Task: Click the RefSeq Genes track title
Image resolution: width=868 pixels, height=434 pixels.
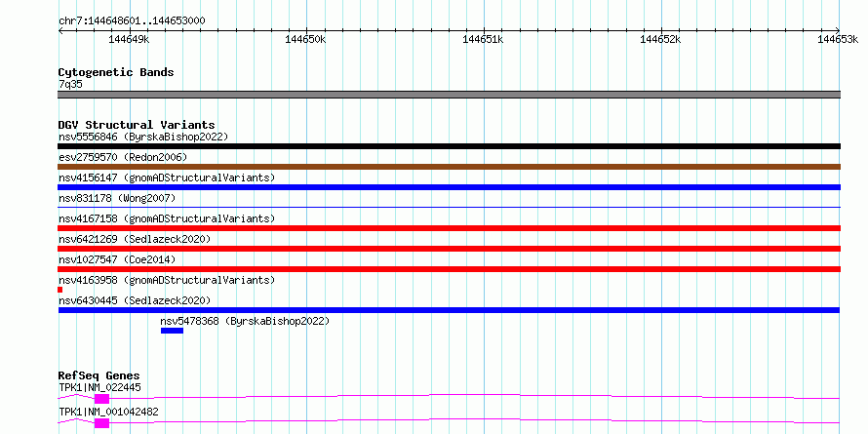Action: (99, 376)
